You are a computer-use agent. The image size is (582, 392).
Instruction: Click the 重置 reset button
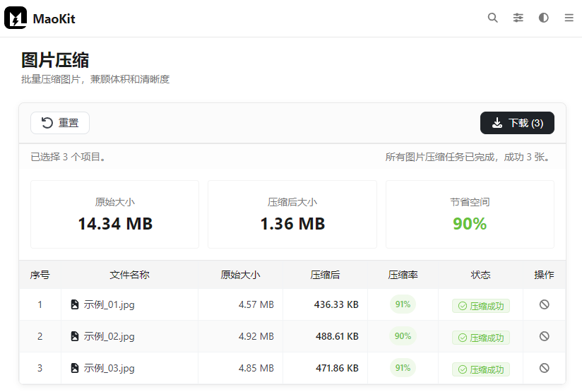click(60, 123)
